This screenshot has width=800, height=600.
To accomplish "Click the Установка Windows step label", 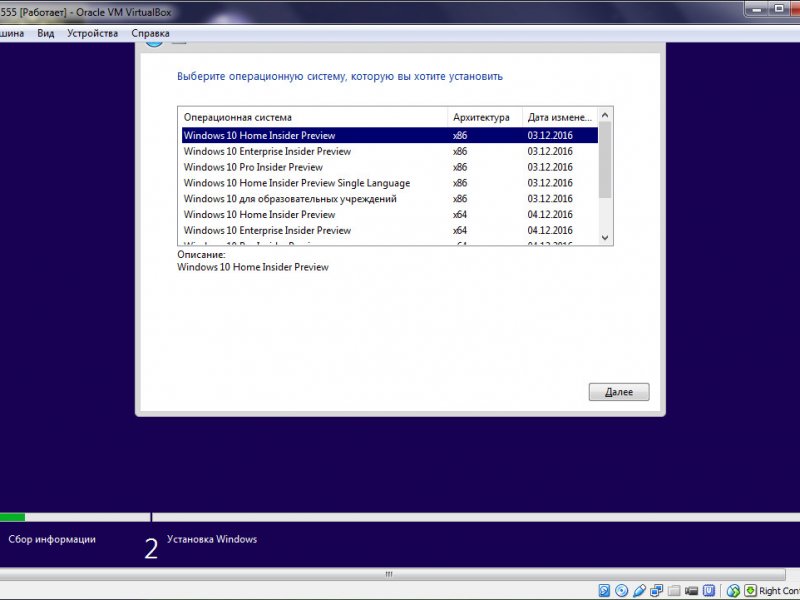I will click(x=212, y=539).
